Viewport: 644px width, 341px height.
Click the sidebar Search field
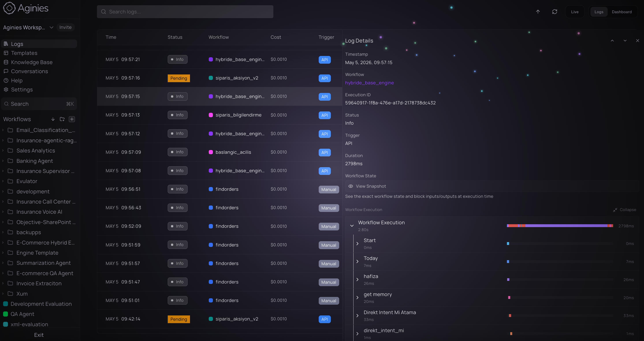point(39,104)
